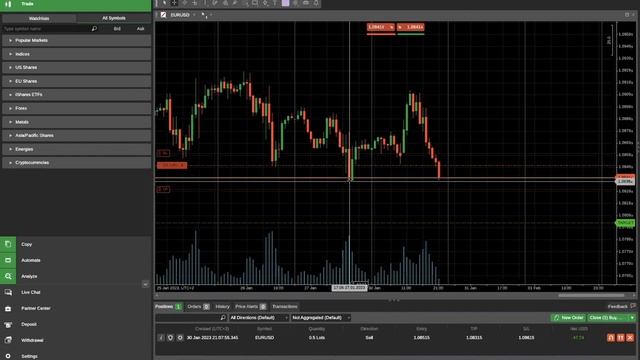Image resolution: width=640 pixels, height=360 pixels.
Task: Open the Settings gear icon in sidebar
Action: click(8, 356)
